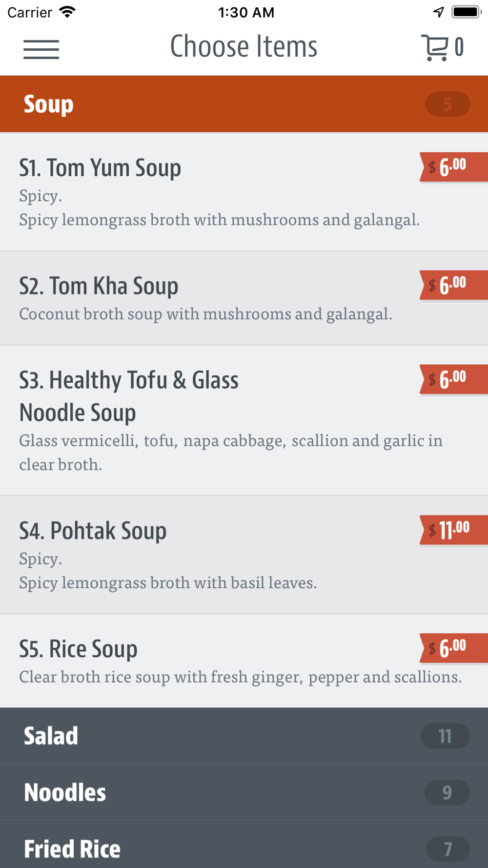The width and height of the screenshot is (488, 868).
Task: Tap the Wi-Fi status icon
Action: click(67, 12)
